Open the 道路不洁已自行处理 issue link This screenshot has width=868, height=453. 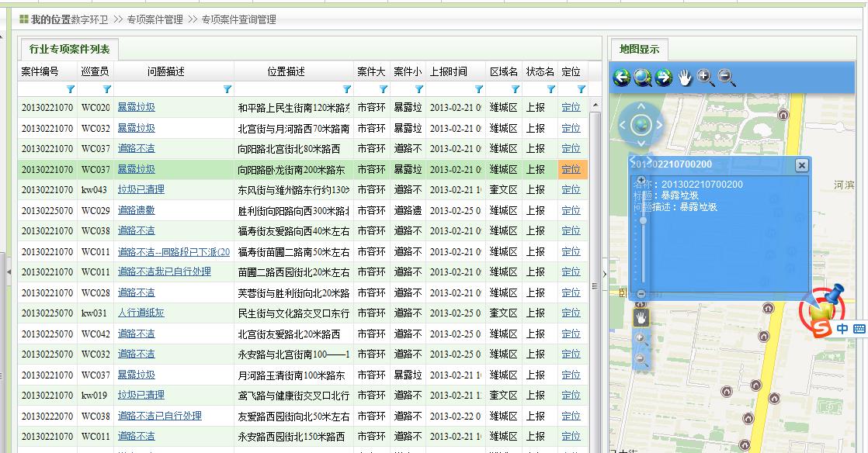point(159,416)
